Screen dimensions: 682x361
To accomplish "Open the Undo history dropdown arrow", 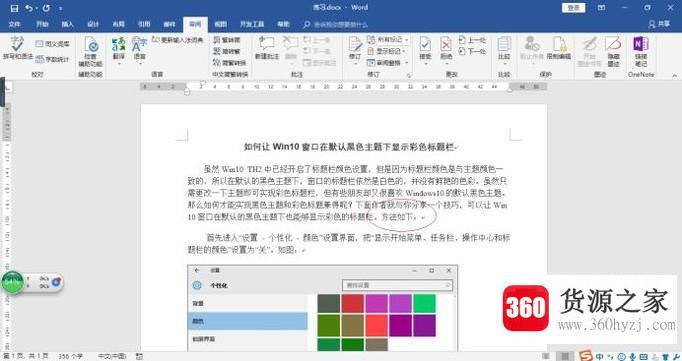I will point(36,8).
